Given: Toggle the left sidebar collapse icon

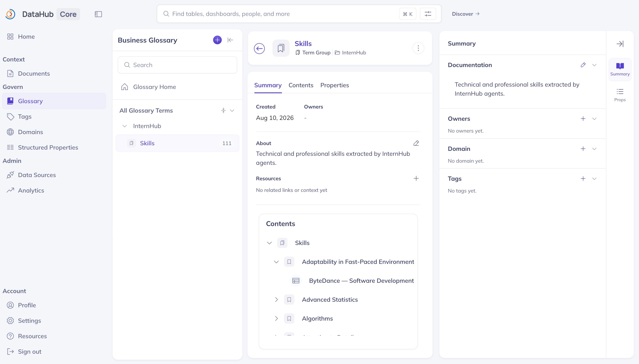Looking at the screenshot, I should coord(98,14).
